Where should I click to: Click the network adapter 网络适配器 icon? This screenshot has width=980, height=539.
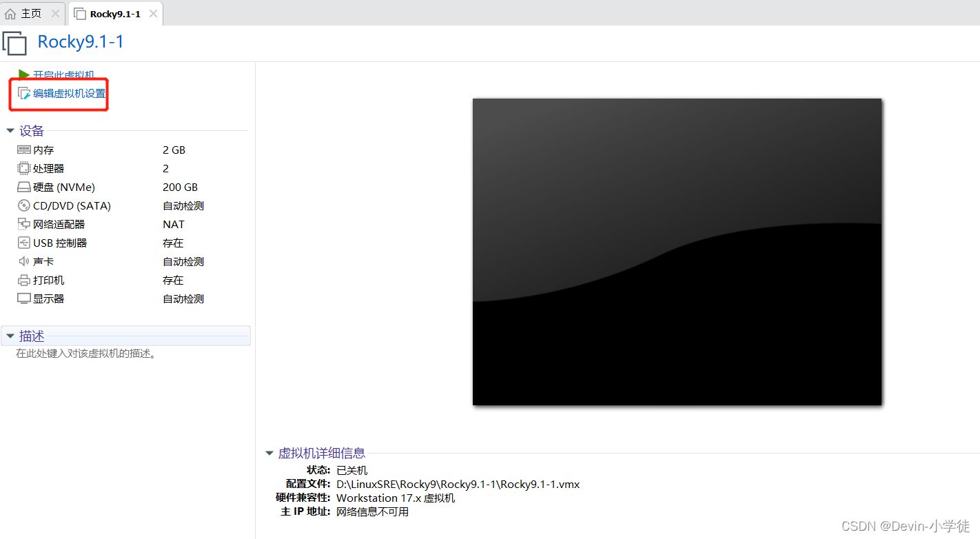pyautogui.click(x=24, y=224)
